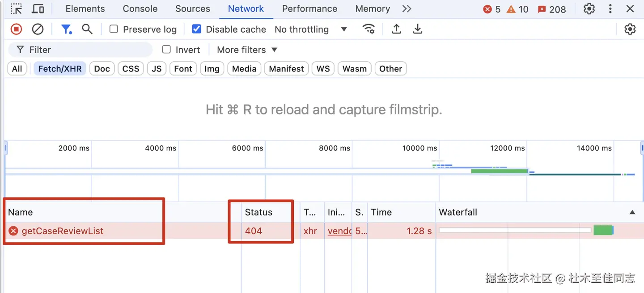Show more DevTools tabs chevron
Viewport: 644px width, 293px height.
click(407, 9)
